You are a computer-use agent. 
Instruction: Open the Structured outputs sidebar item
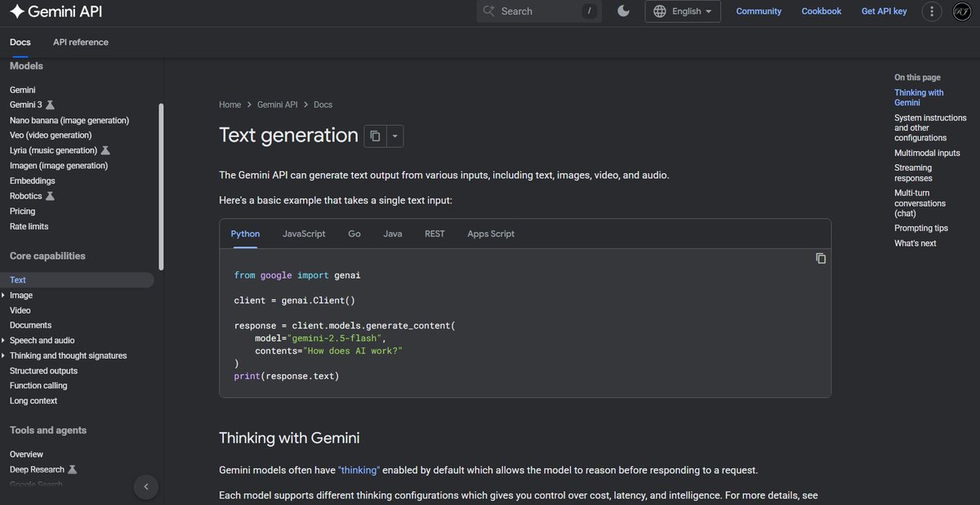point(43,371)
